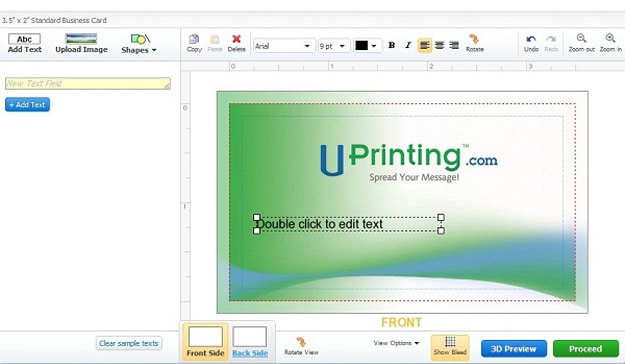Switch to the Front Side tab
The width and height of the screenshot is (625, 364).
[x=205, y=342]
